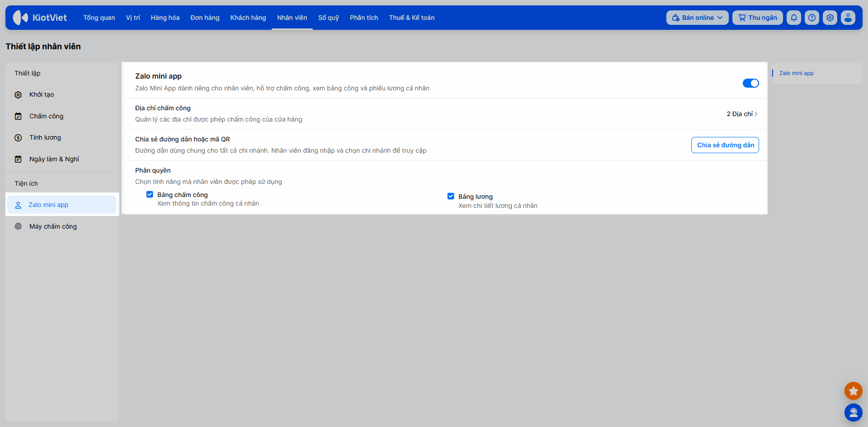Screen dimensions: 868x427
Task: Click the Phân quyền heading
Action: coord(153,170)
